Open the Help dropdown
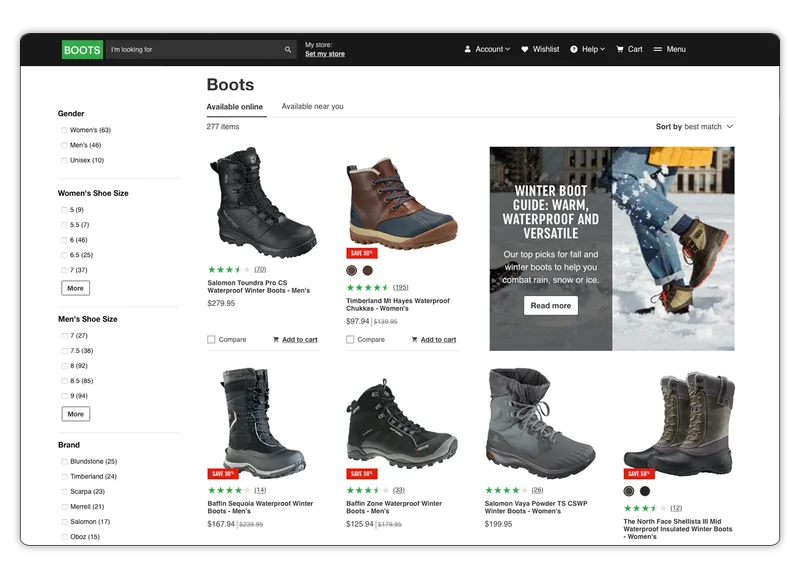The image size is (800, 567). coord(588,49)
